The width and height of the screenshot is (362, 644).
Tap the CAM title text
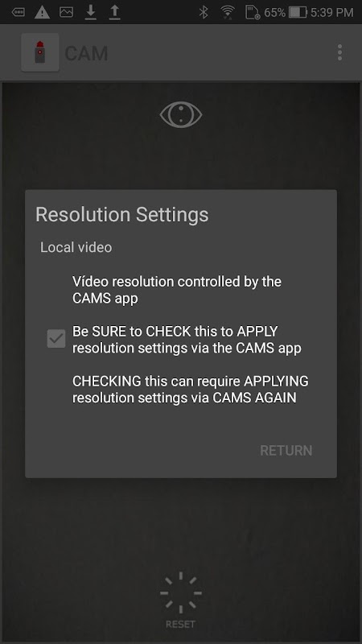86,53
